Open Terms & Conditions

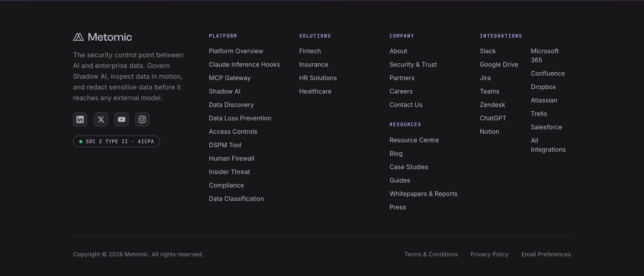pyautogui.click(x=431, y=254)
